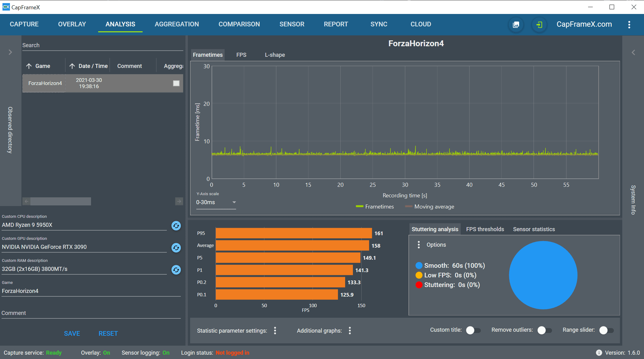Viewport: 644px width, 359px height.
Task: Click the P0.1 bar showing 125.9
Action: [277, 294]
